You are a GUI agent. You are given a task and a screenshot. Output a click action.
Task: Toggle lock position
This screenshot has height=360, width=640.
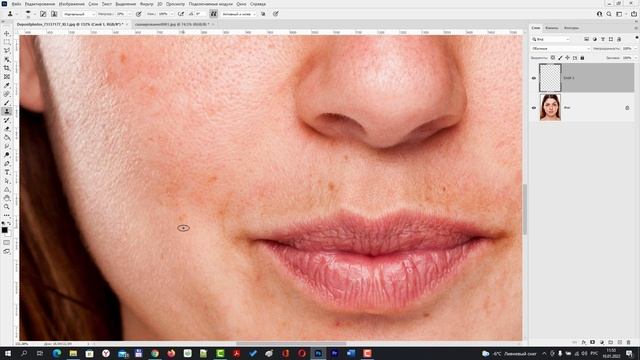(x=567, y=58)
